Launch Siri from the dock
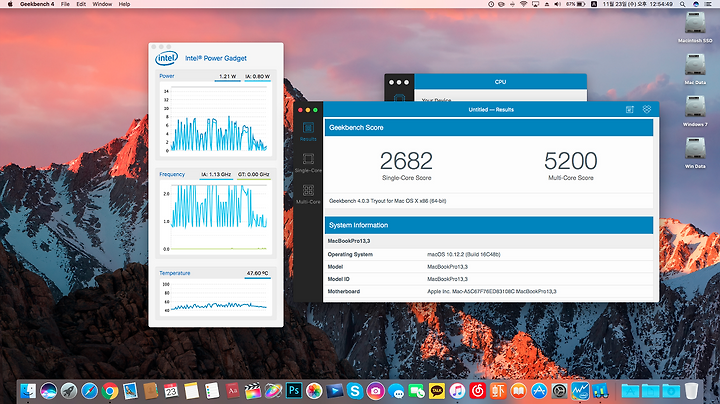Screen dimensions: 720x404 point(49,391)
